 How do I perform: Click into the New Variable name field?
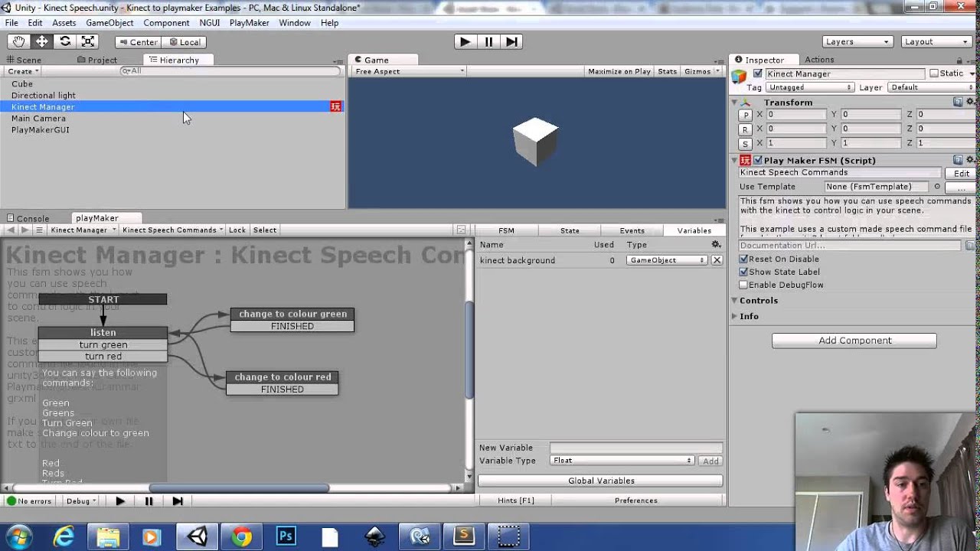[635, 448]
